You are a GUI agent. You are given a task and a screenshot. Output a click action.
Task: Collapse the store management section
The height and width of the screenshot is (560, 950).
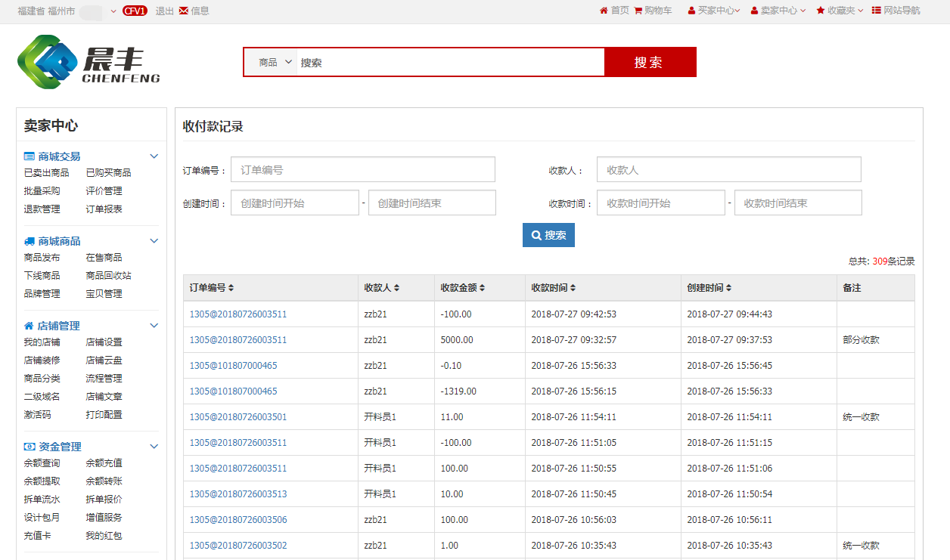(x=154, y=326)
